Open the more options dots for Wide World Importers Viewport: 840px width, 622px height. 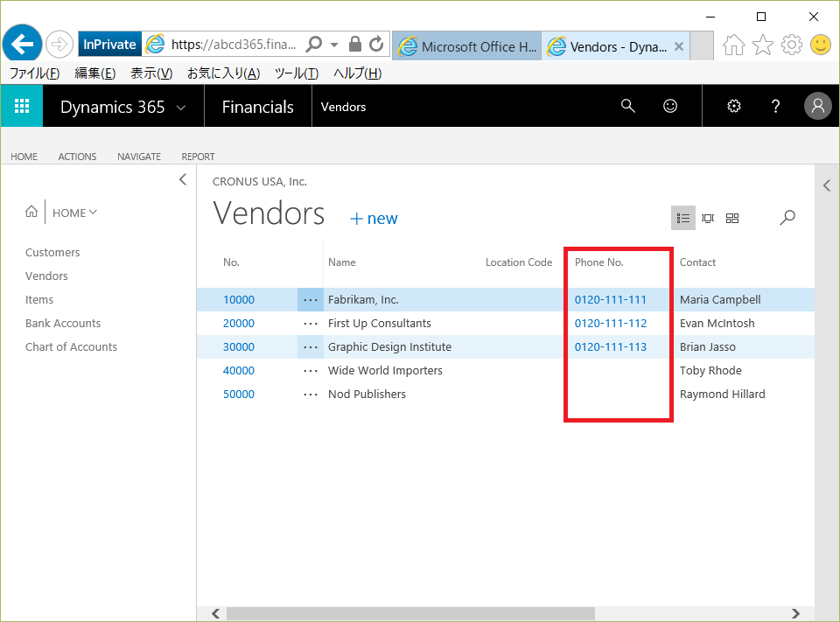coord(311,371)
